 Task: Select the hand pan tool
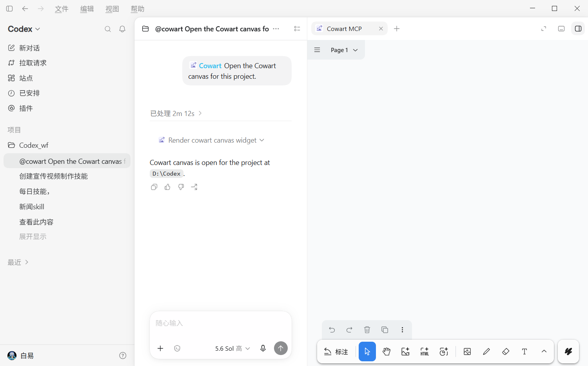(x=387, y=352)
